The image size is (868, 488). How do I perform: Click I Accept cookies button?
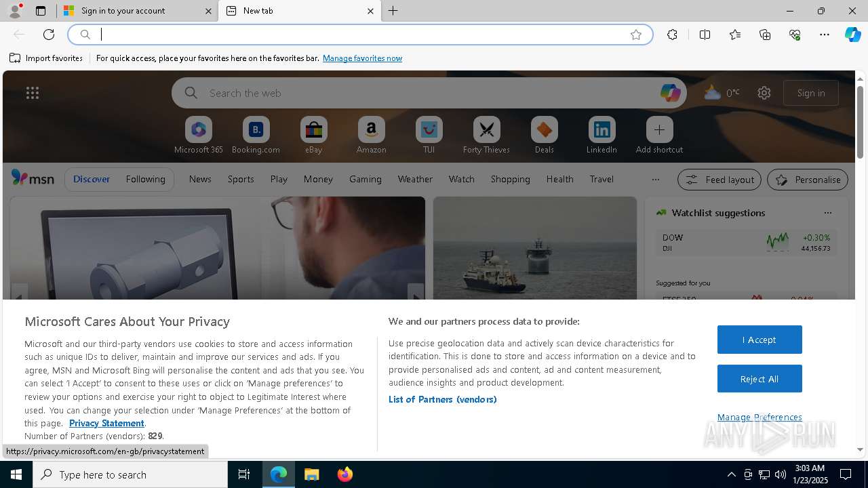[x=759, y=340]
